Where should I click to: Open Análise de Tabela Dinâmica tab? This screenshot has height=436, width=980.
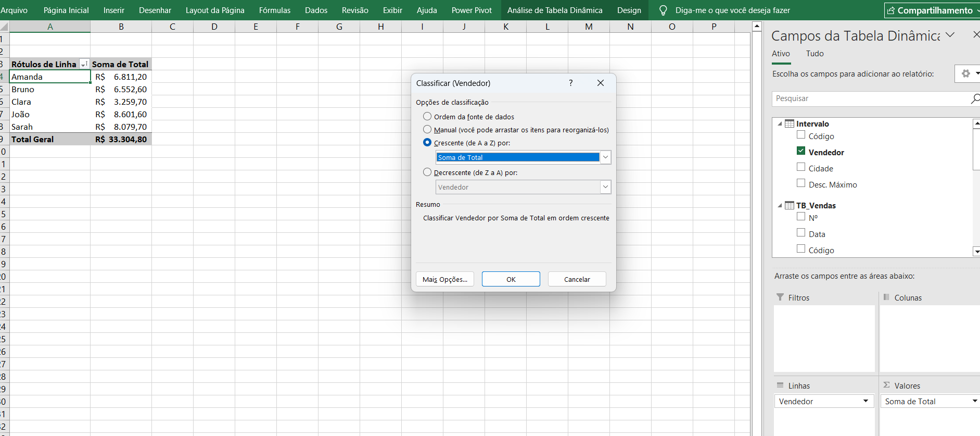555,10
